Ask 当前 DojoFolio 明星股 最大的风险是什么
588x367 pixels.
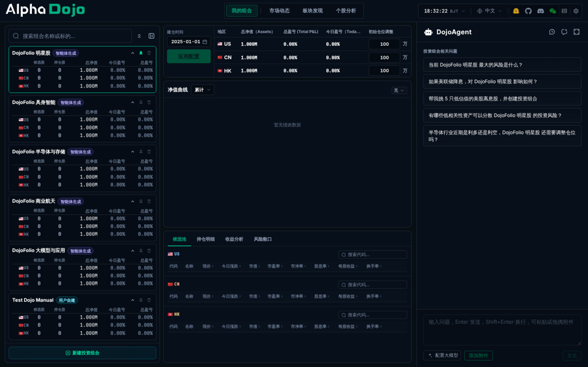point(502,65)
